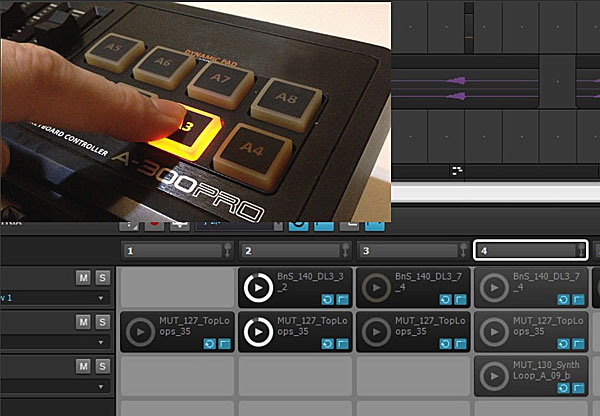600x416 pixels.
Task: Select the highlighted column 4 name field
Action: click(x=526, y=251)
